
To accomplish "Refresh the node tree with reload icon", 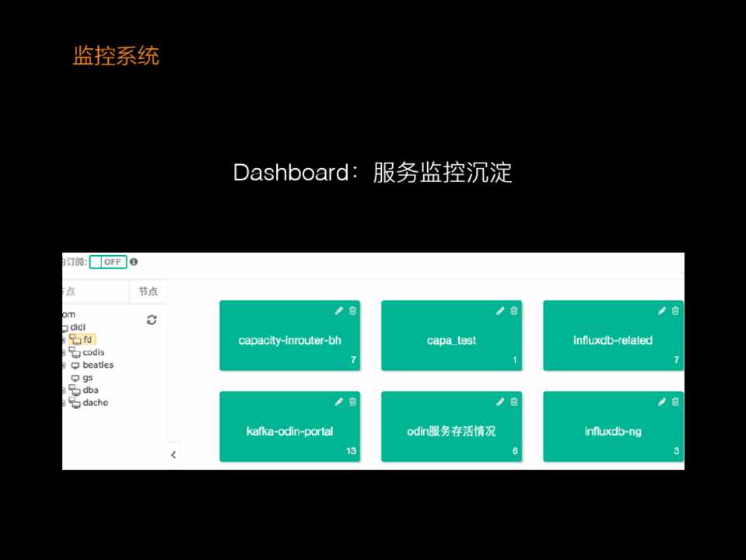I will pyautogui.click(x=152, y=320).
